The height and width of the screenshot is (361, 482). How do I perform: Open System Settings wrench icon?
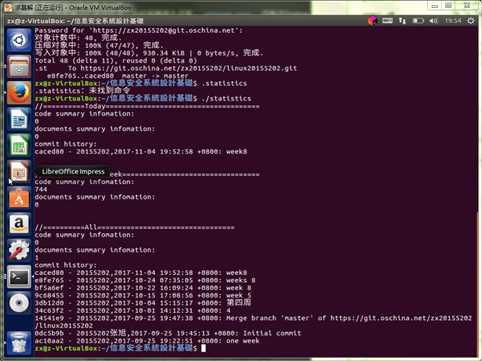(x=19, y=250)
